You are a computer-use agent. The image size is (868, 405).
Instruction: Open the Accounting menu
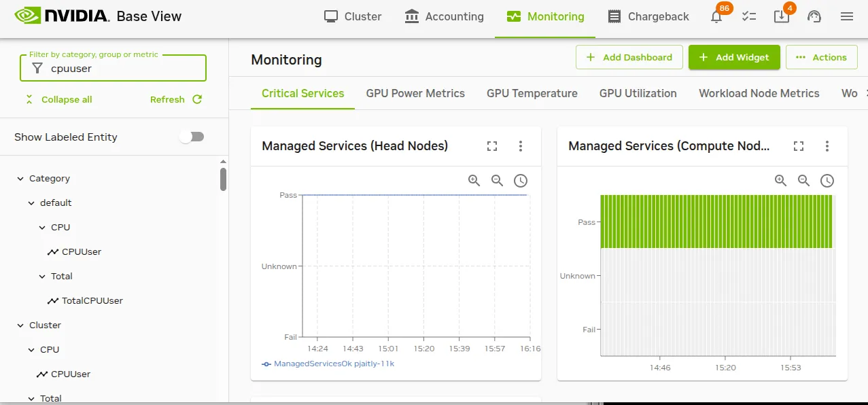[444, 16]
